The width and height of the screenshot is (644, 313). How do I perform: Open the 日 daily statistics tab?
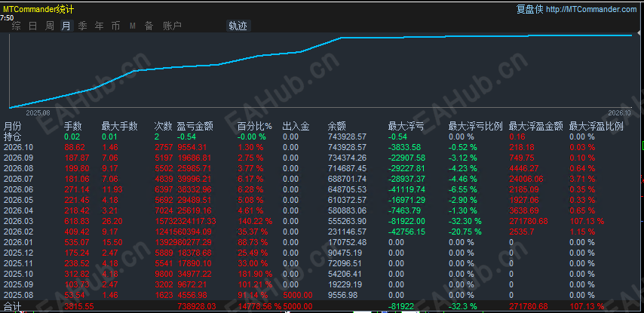33,26
